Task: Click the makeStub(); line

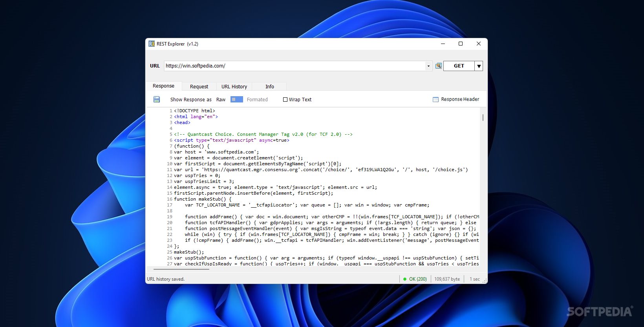Action: [x=189, y=252]
